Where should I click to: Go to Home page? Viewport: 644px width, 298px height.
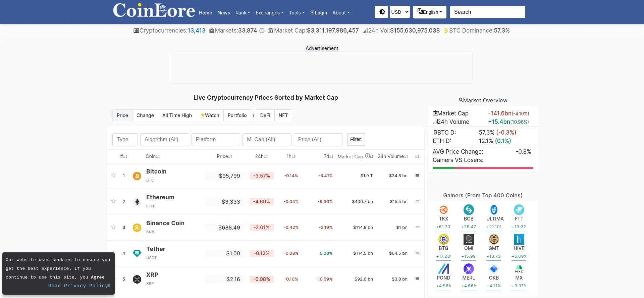205,13
